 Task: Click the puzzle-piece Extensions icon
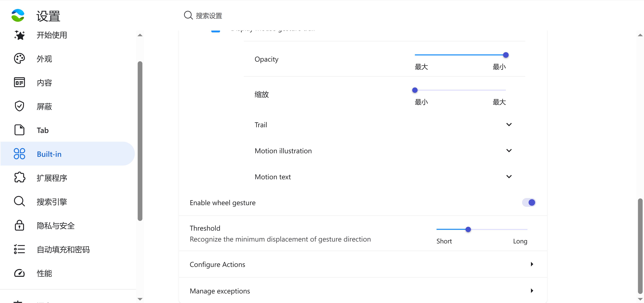click(19, 178)
